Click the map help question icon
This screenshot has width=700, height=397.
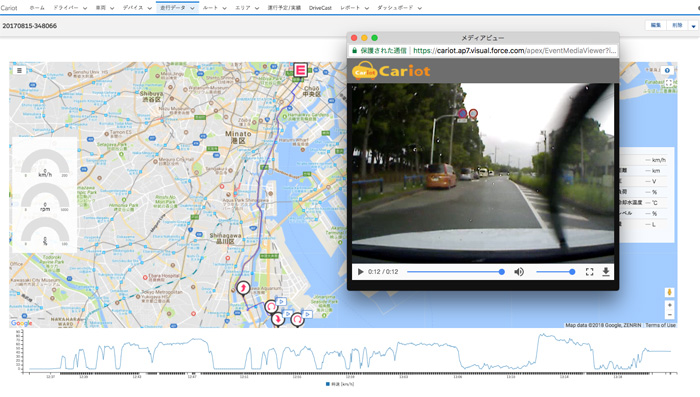667,71
